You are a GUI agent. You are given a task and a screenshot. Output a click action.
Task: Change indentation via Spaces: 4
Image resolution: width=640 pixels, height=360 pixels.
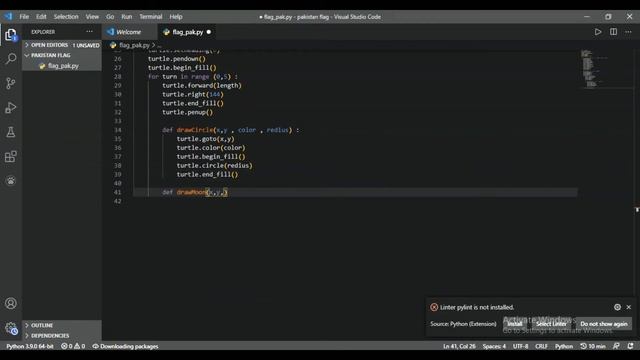pyautogui.click(x=494, y=346)
